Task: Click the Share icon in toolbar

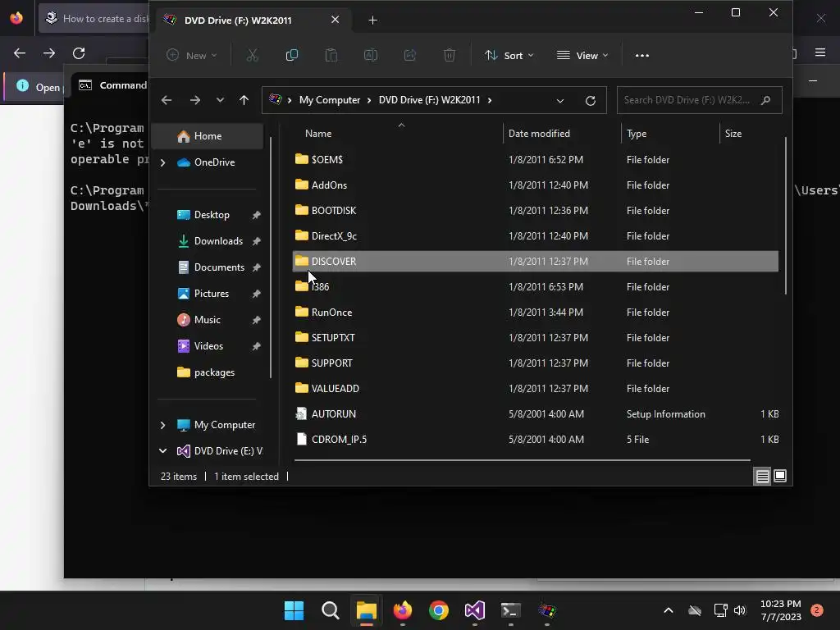Action: (x=410, y=55)
